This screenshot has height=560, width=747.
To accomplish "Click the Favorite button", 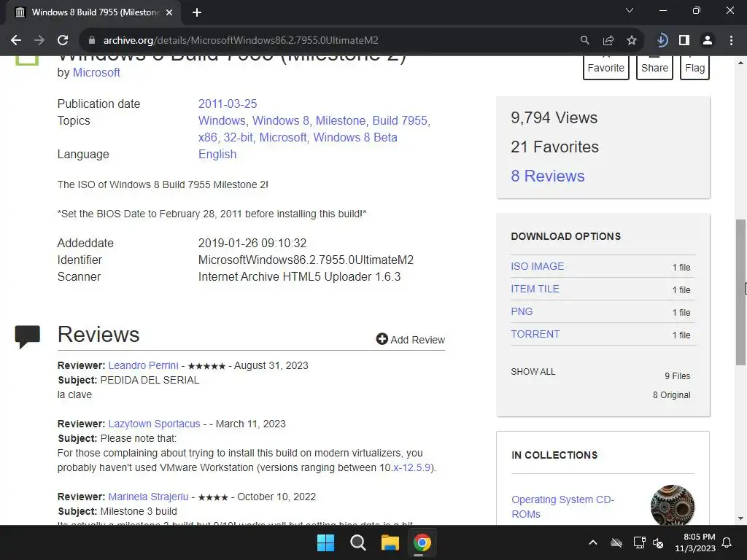I will pos(606,67).
